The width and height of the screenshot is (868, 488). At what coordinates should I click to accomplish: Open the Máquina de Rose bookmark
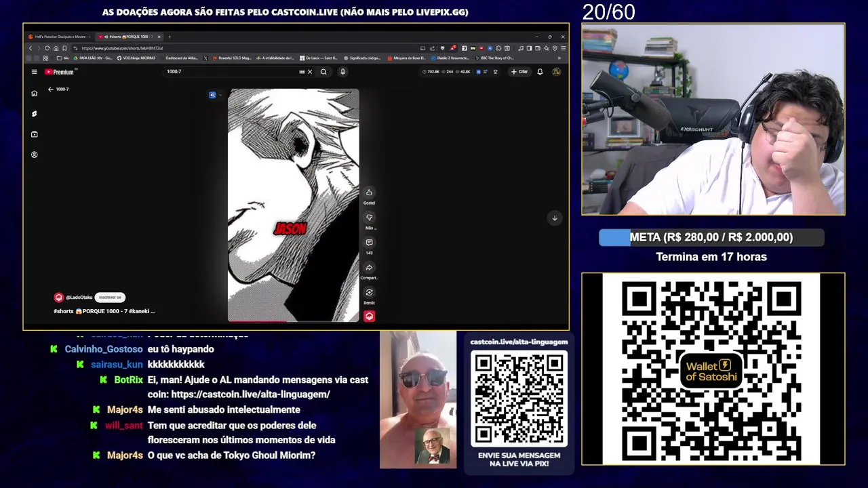click(x=407, y=58)
